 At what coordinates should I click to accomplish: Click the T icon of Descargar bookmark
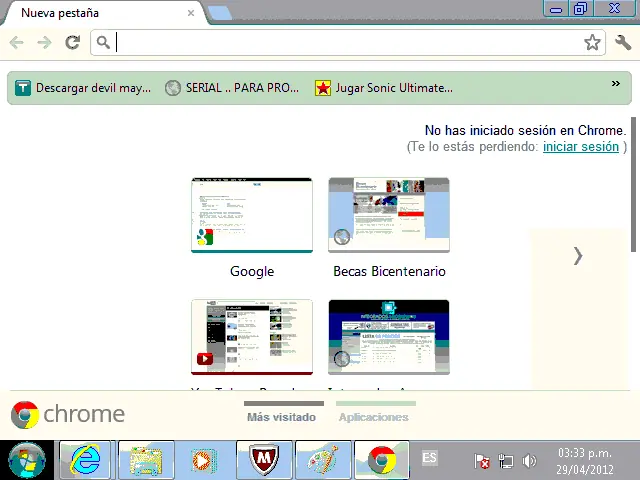(23, 88)
